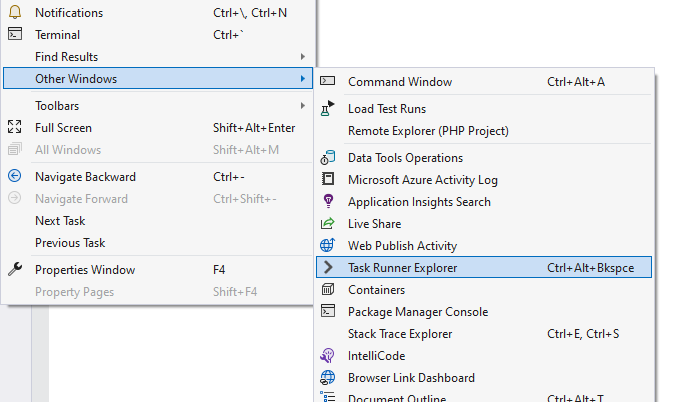Select the Other Windows menu item
The width and height of the screenshot is (682, 402).
(158, 78)
